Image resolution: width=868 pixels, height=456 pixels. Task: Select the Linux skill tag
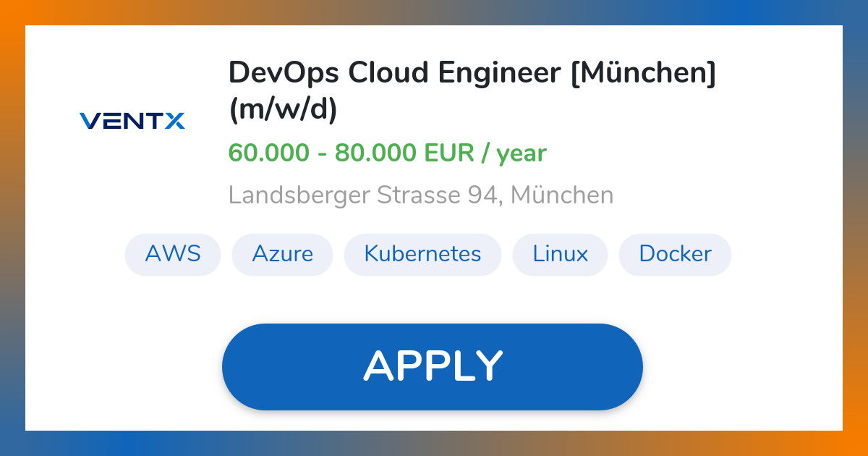click(560, 254)
